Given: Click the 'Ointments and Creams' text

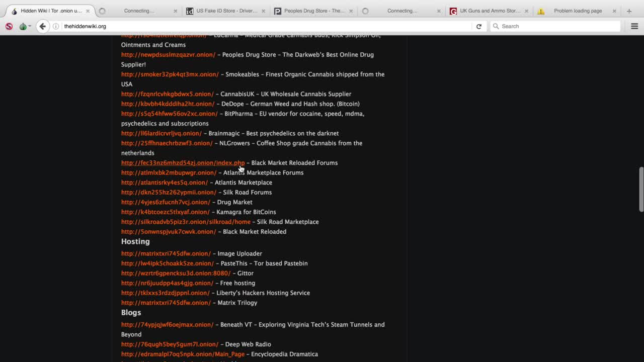Looking at the screenshot, I should click(153, 45).
